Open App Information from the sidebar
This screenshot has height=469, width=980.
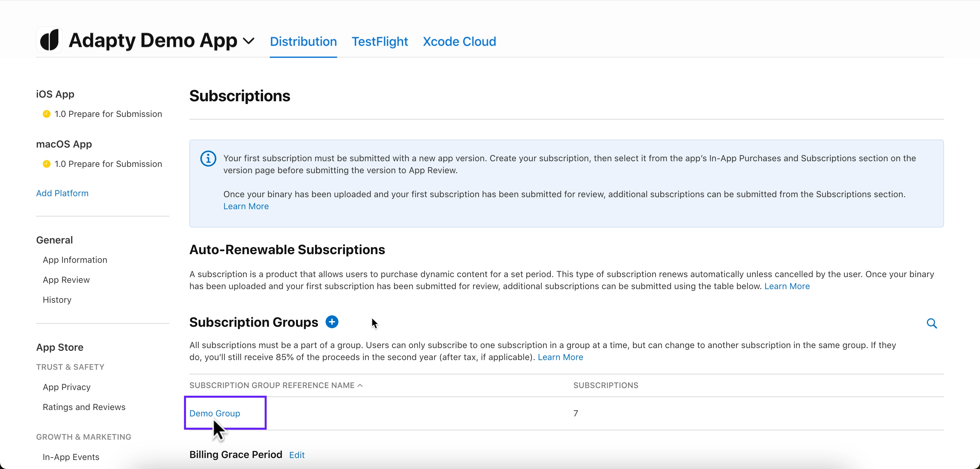tap(75, 260)
